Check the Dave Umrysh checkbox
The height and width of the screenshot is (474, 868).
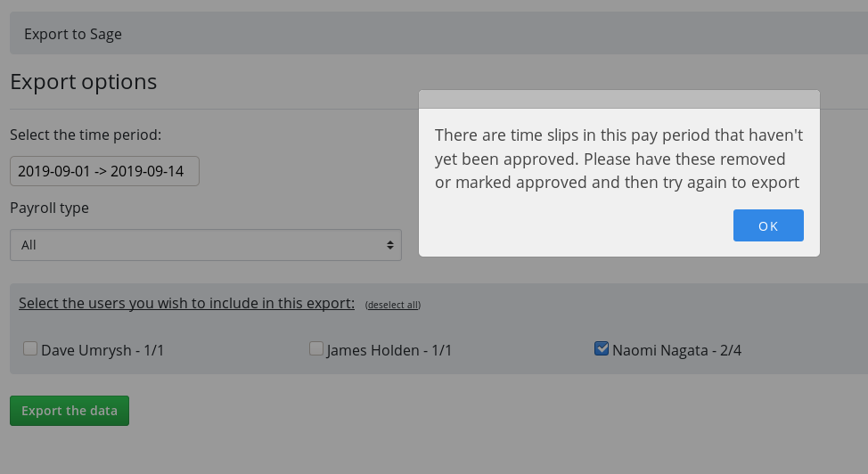30,348
